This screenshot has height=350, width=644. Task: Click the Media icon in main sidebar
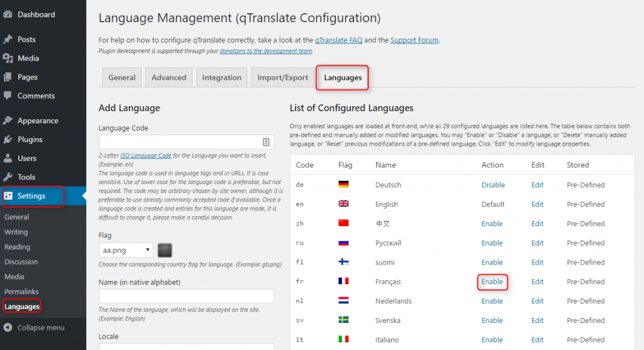tap(8, 58)
